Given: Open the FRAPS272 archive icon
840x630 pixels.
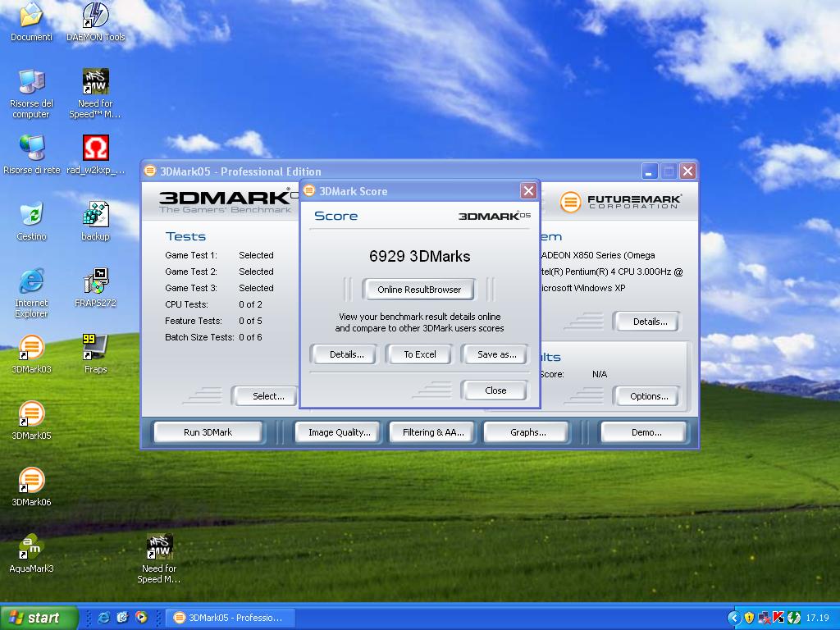Looking at the screenshot, I should click(96, 281).
